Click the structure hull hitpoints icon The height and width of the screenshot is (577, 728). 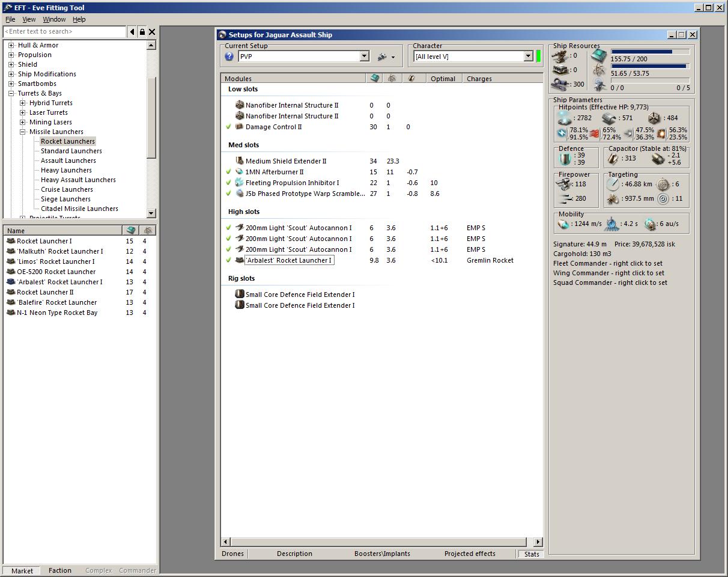(x=655, y=118)
